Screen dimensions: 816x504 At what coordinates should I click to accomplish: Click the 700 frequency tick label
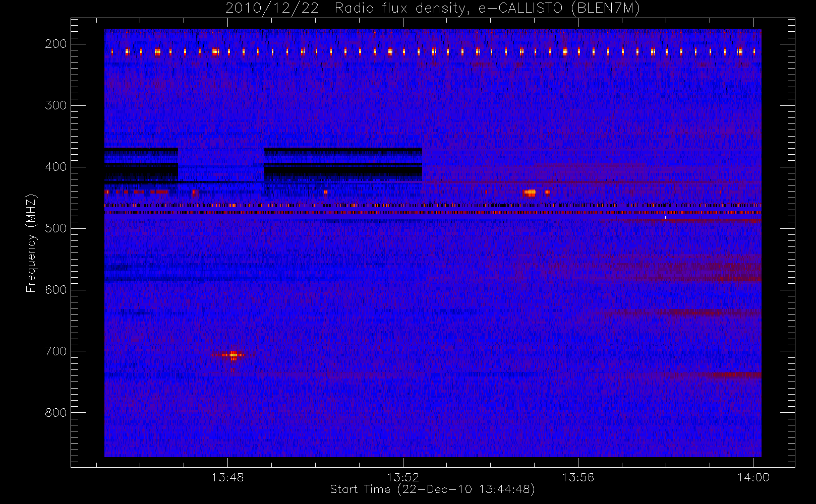pos(56,351)
